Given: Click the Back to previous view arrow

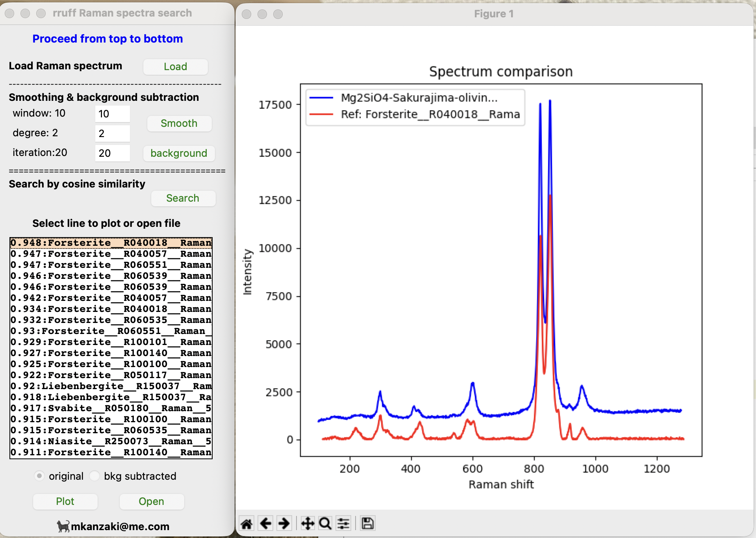Looking at the screenshot, I should pos(266,524).
